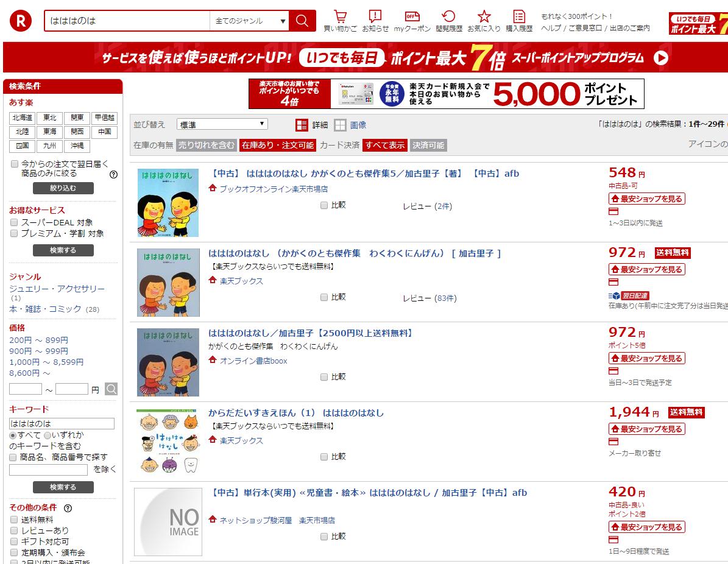
Task: Check 商品名、商品番号で探す checkbox
Action: tap(13, 457)
